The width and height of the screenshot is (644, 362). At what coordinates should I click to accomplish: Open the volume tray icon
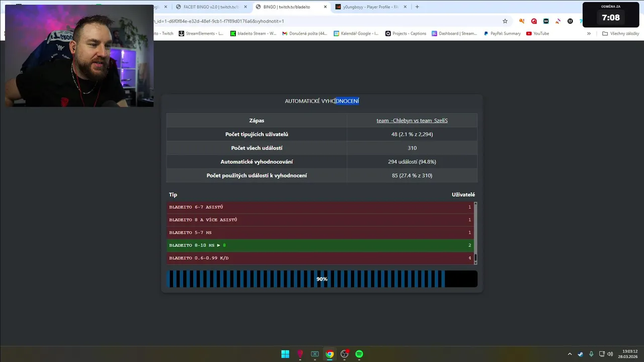(x=610, y=354)
